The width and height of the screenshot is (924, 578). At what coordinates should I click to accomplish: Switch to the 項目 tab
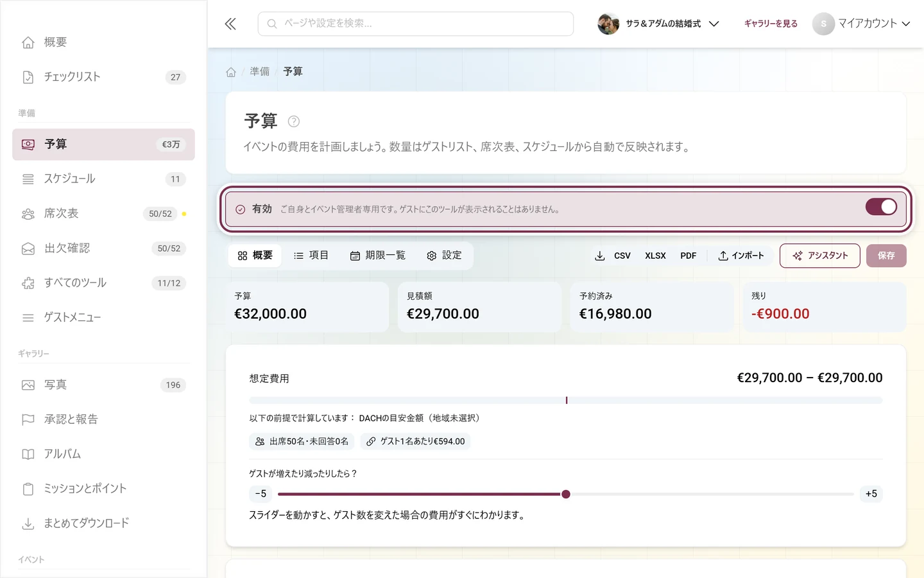[x=311, y=256]
